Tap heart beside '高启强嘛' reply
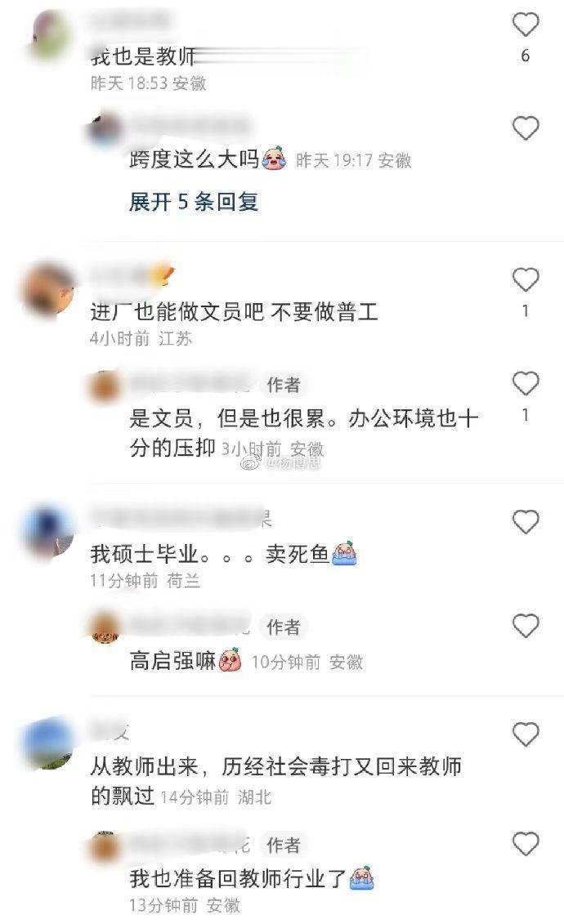This screenshot has width=564, height=924. (x=525, y=626)
